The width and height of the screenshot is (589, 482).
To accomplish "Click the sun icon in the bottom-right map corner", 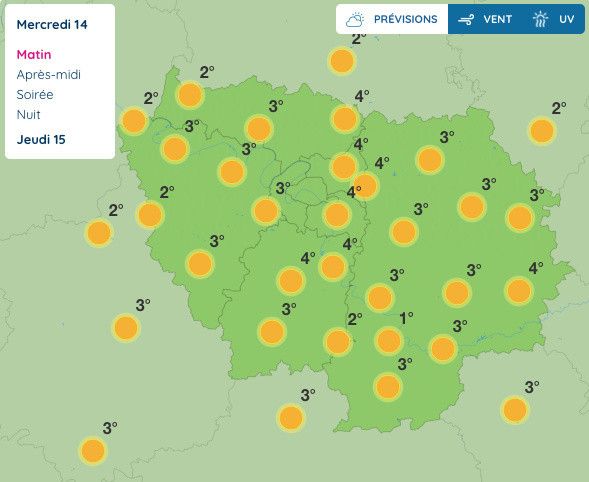I will click(515, 410).
